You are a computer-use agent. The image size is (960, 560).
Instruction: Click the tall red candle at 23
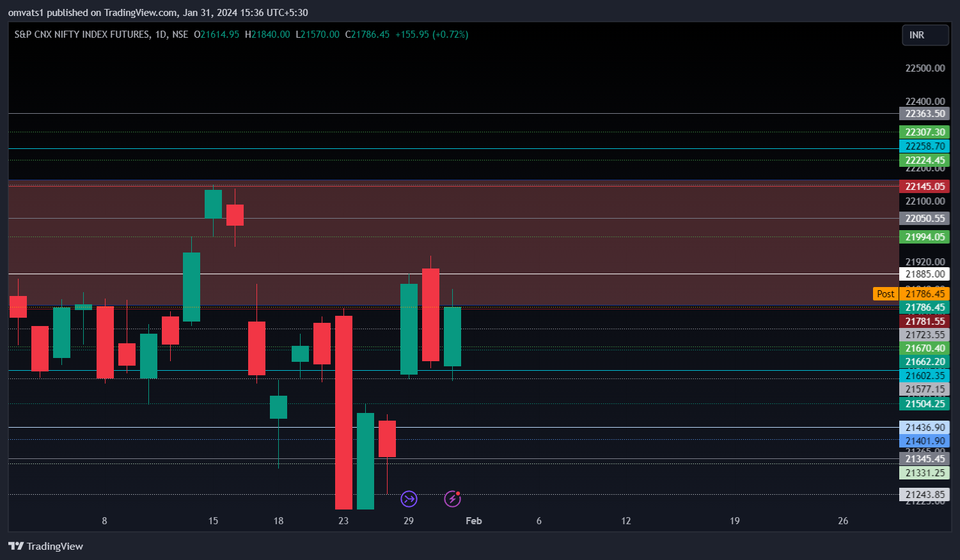click(343, 412)
